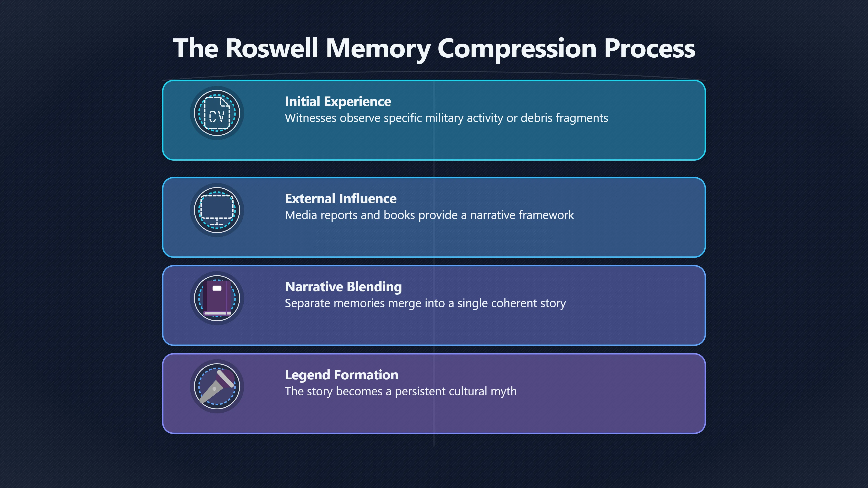
Task: Click the CV document icon
Action: (x=217, y=113)
